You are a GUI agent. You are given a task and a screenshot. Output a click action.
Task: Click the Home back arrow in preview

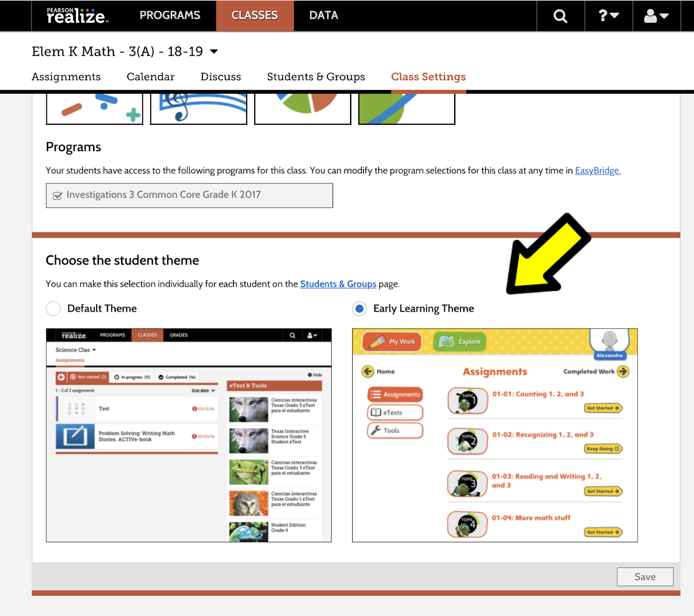click(368, 372)
